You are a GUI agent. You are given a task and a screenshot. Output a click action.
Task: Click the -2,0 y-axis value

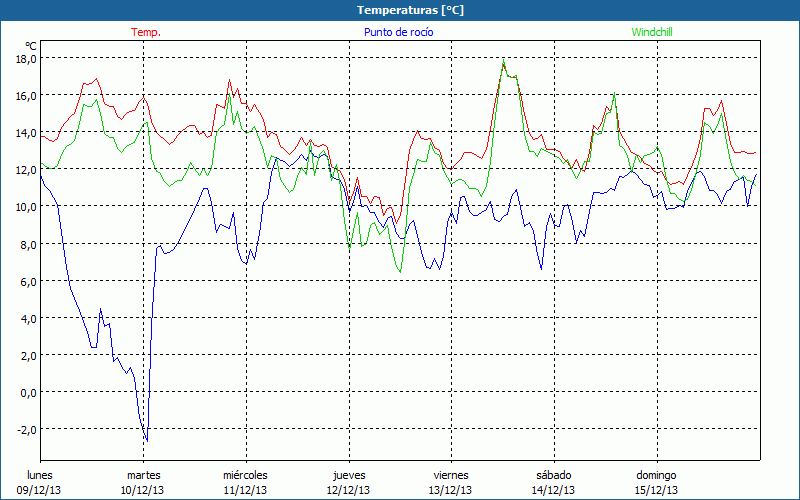click(26, 430)
